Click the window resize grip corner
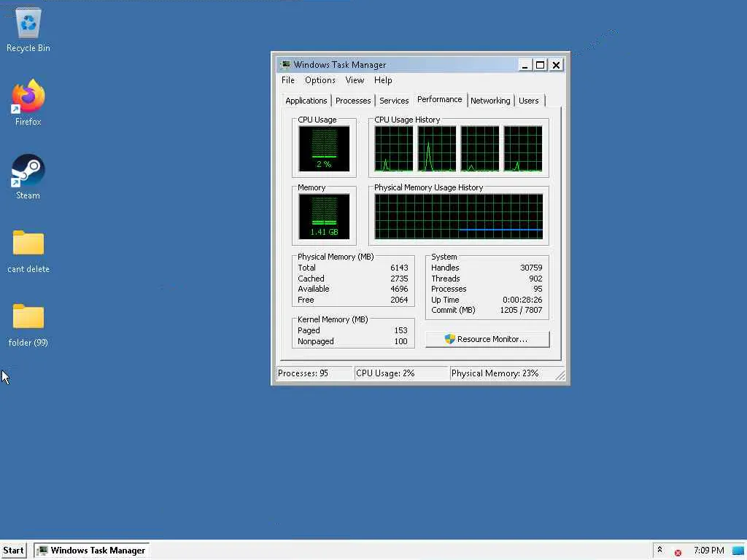The width and height of the screenshot is (747, 560). tap(561, 376)
